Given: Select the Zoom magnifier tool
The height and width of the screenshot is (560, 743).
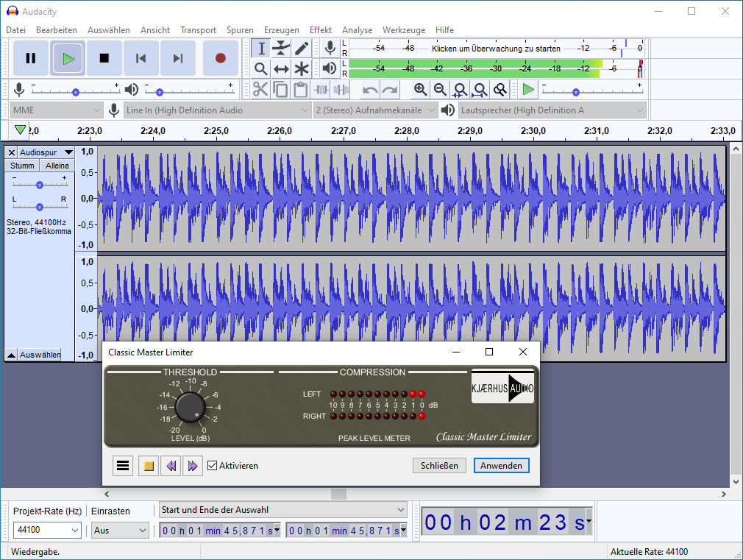Looking at the screenshot, I should [x=260, y=68].
